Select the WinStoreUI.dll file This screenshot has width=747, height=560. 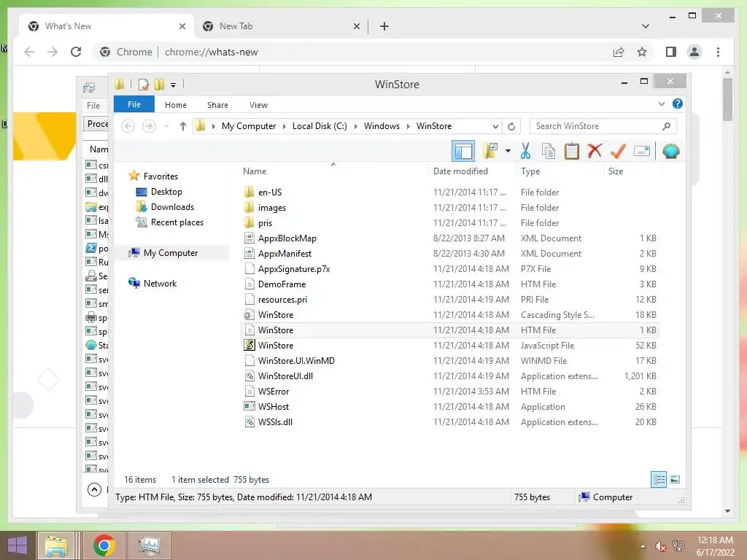pos(285,376)
